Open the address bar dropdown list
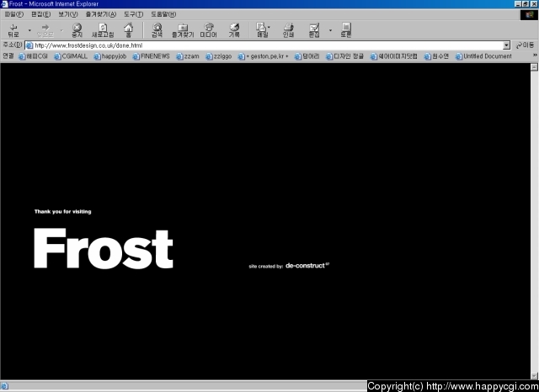The image size is (539, 392). click(506, 45)
